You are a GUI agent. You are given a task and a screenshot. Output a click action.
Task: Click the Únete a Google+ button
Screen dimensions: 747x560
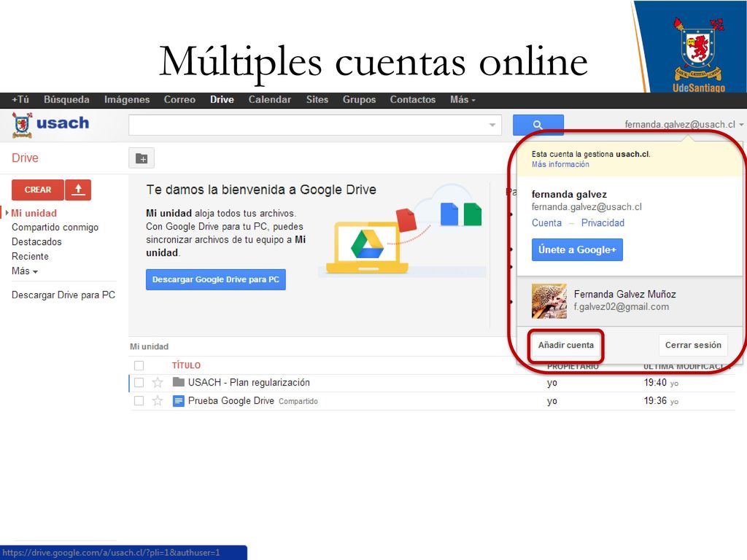click(x=577, y=250)
